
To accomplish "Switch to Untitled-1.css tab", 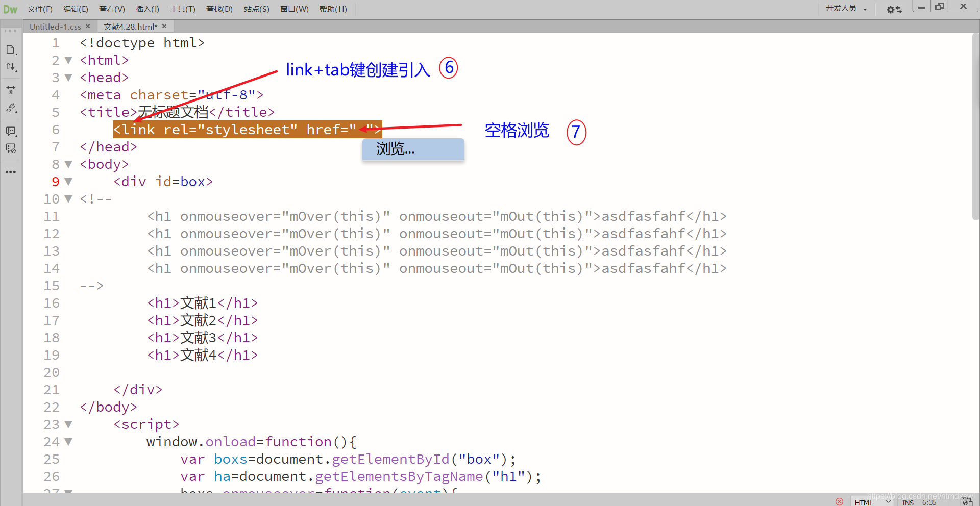I will coord(55,27).
